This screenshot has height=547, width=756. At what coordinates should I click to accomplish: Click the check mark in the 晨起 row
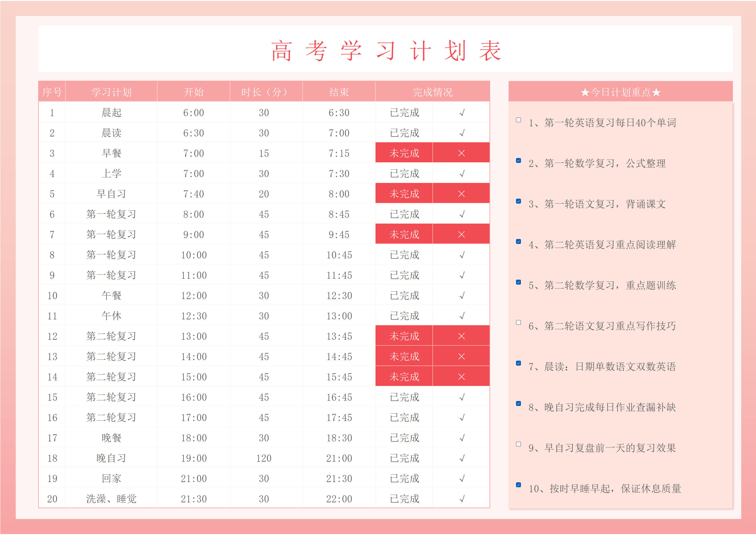(462, 113)
